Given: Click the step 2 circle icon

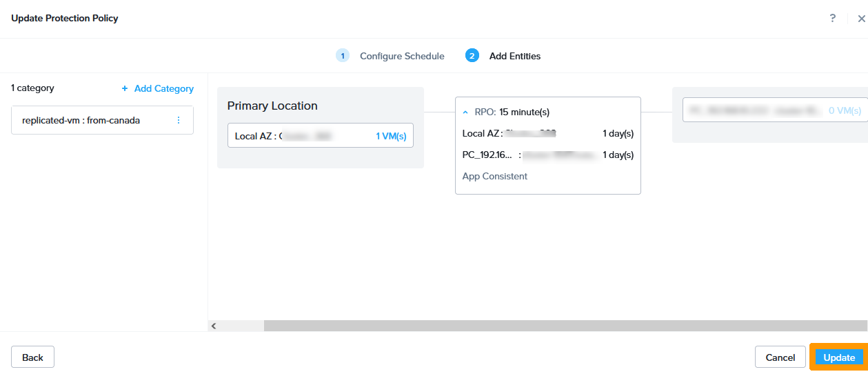Looking at the screenshot, I should pyautogui.click(x=472, y=56).
